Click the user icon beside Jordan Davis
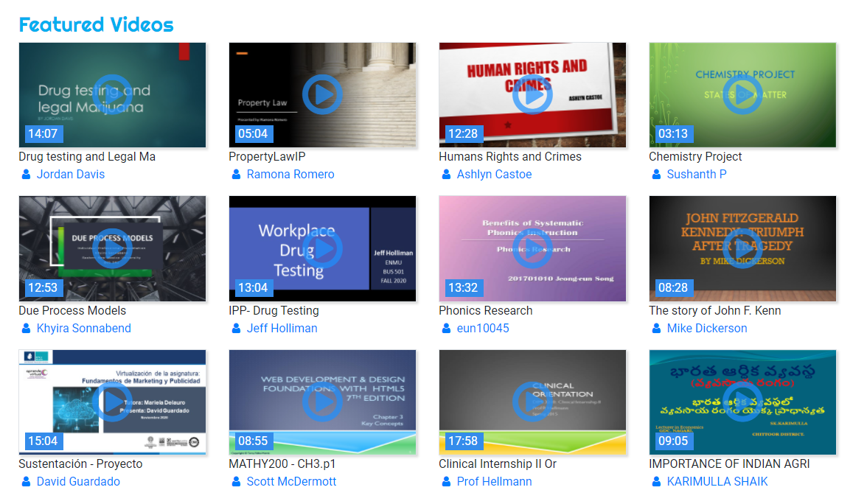 [x=26, y=175]
